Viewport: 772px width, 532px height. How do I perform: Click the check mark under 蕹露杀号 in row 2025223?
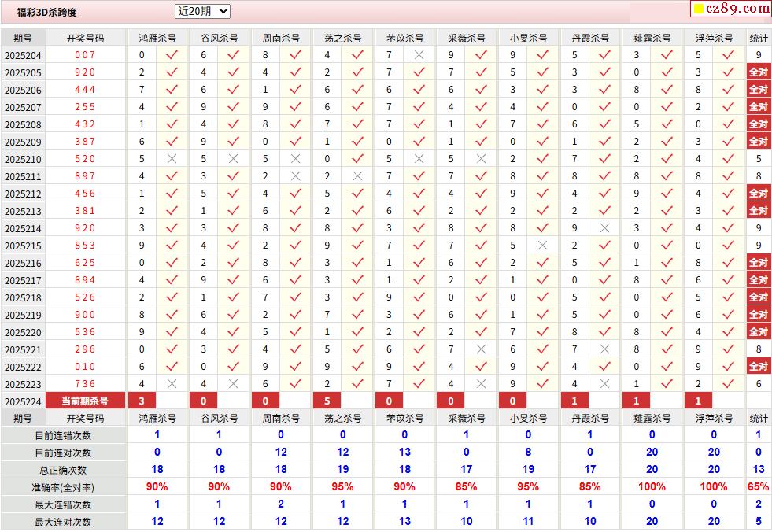click(x=667, y=384)
